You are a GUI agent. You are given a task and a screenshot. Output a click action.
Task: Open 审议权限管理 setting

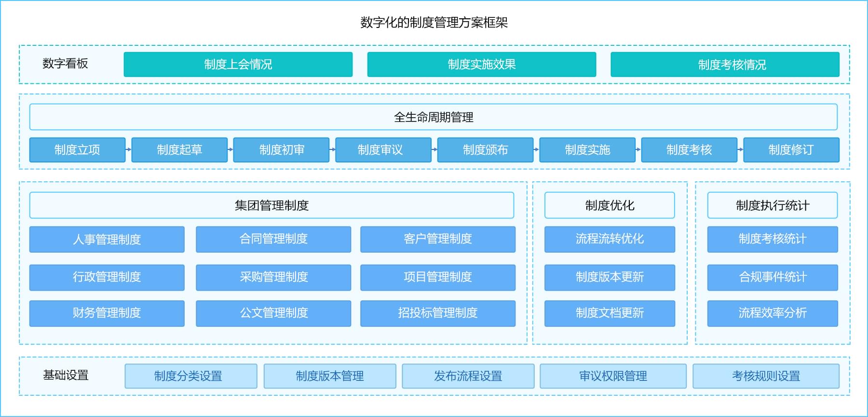point(613,376)
